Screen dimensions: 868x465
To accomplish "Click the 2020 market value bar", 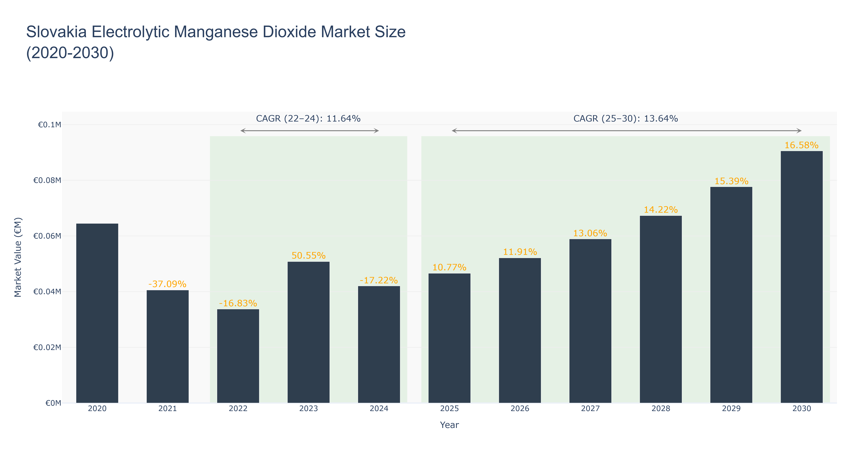I will 97,313.
